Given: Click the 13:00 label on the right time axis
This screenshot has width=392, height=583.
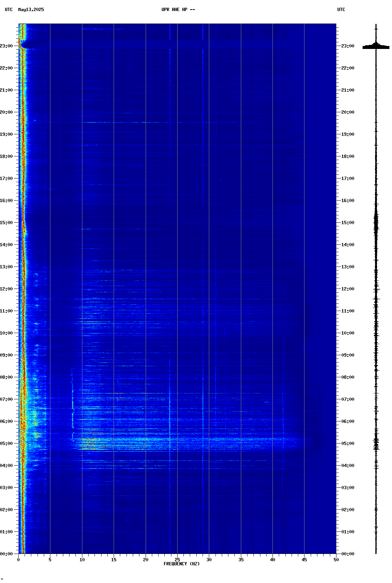Looking at the screenshot, I should 348,267.
